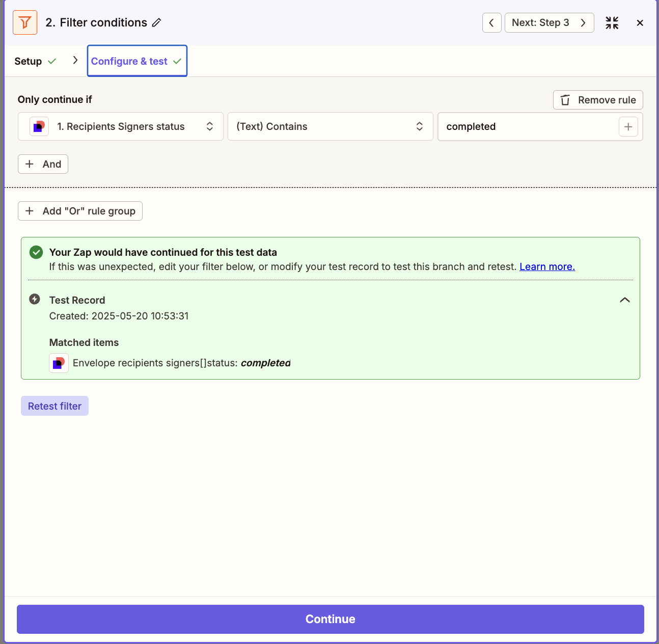Go to previous step with left arrow
The height and width of the screenshot is (644, 659).
[491, 22]
